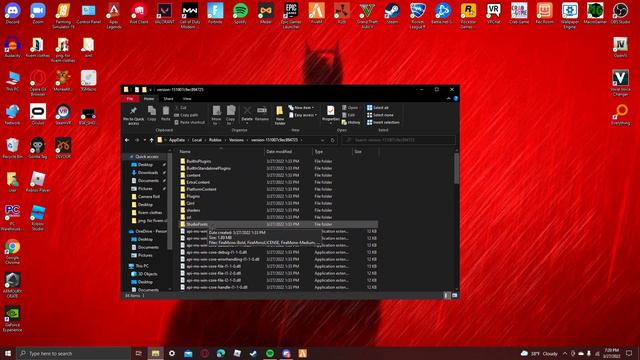Select the VRChat desktop icon
640x360 pixels.
click(493, 13)
